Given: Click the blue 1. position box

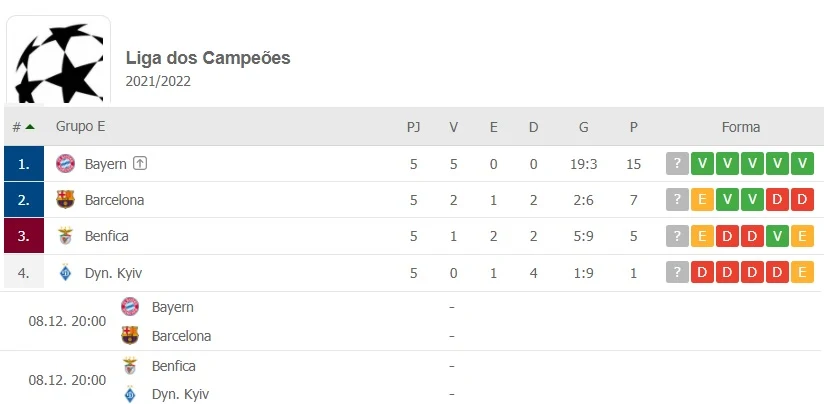Looking at the screenshot, I should click(24, 163).
